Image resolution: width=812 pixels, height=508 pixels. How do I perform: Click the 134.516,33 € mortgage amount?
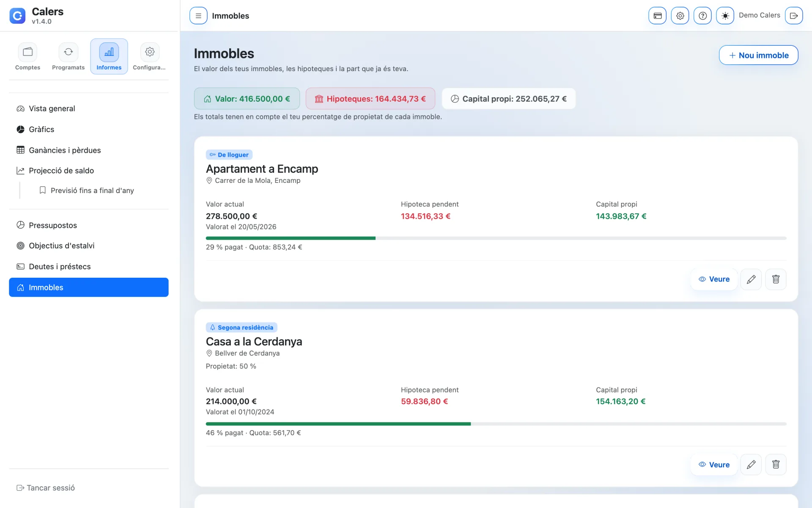pyautogui.click(x=425, y=216)
